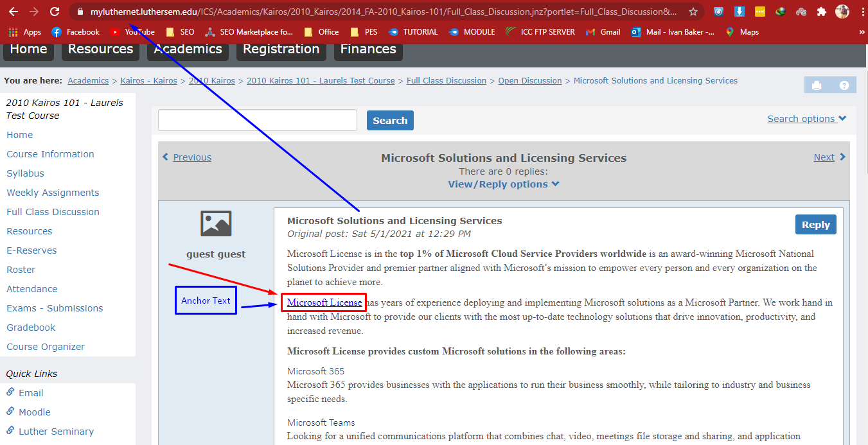Show hidden bookmarks via double chevron
Image resolution: width=868 pixels, height=445 pixels.
(862, 32)
